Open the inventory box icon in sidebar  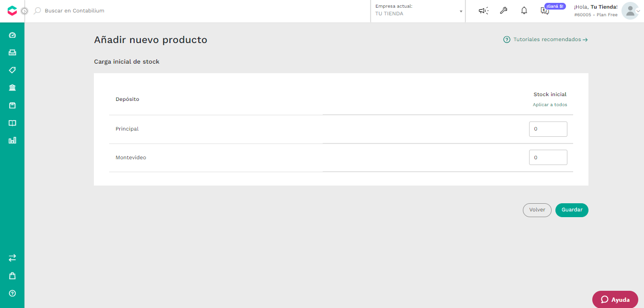click(12, 105)
